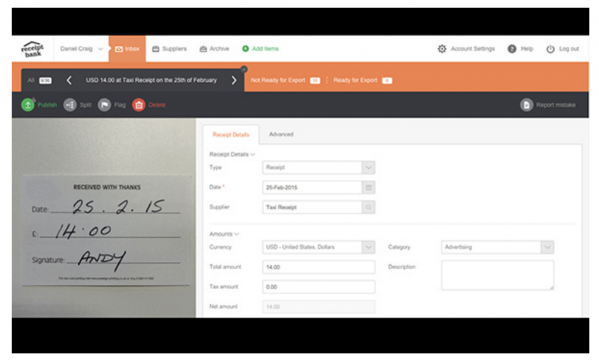Click the Help question mark icon
Image resolution: width=599 pixels, height=364 pixels.
(512, 49)
